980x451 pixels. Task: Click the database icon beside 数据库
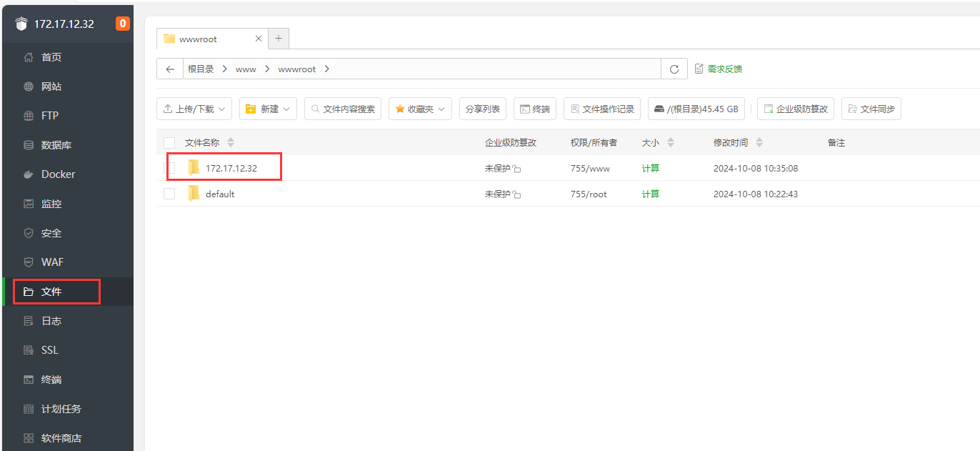coord(29,145)
